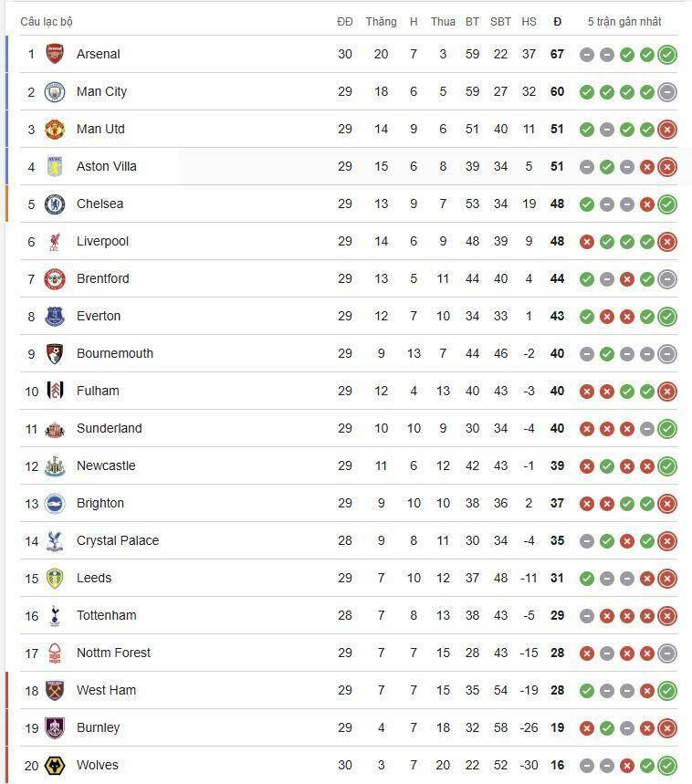Screen dimensions: 692x784
Task: Click the Tottenham club crest
Action: tap(55, 615)
